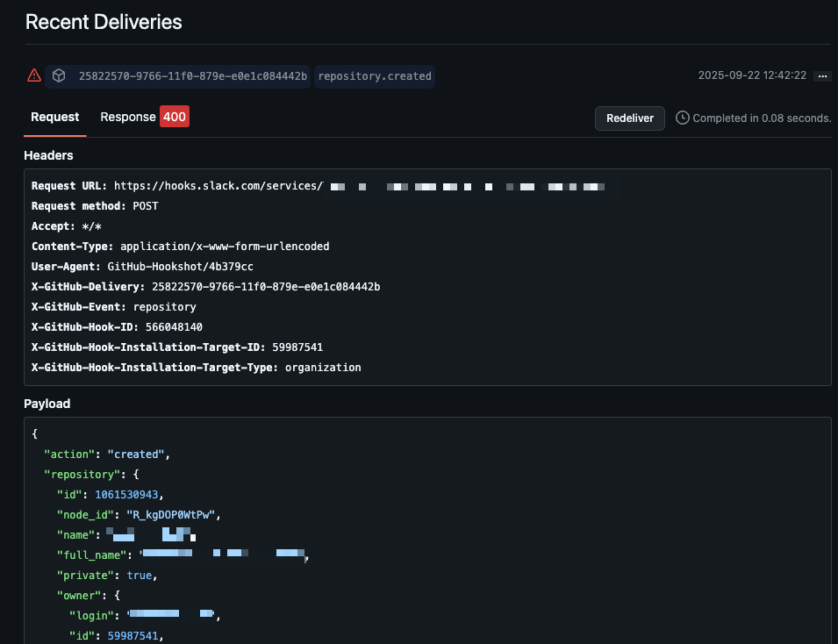
Task: Click the repository.created event label
Action: (x=375, y=76)
